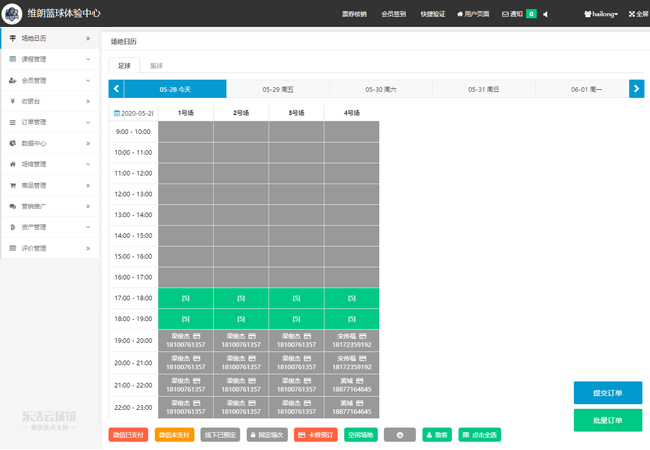Switch to the 篮球 tab

(x=157, y=65)
